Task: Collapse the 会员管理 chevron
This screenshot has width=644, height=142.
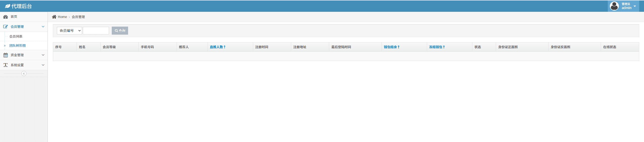Action: 43,27
